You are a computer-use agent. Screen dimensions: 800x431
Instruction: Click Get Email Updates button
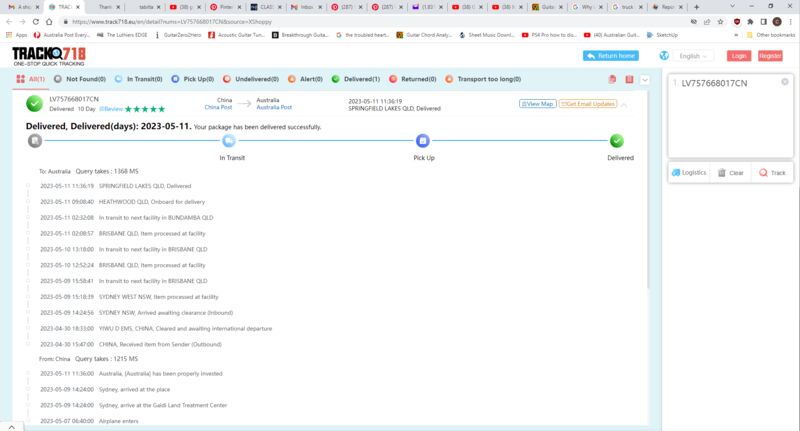(588, 104)
